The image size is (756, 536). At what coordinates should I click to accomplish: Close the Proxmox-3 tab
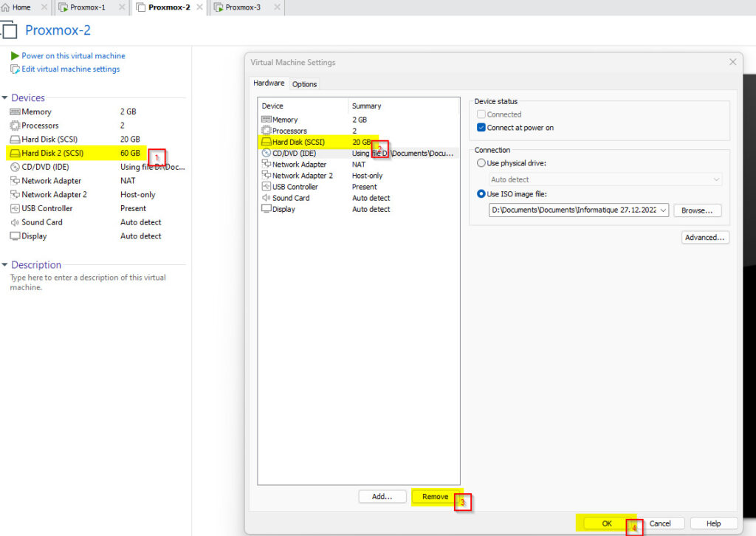278,7
